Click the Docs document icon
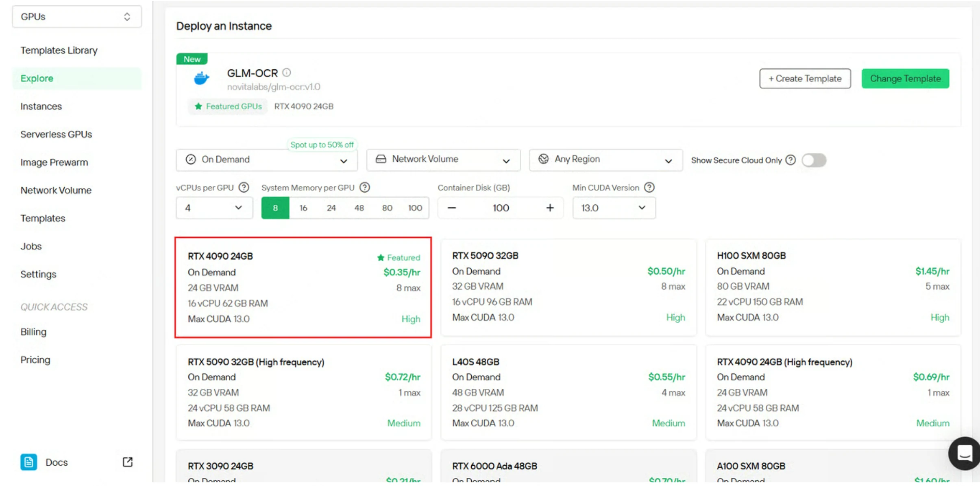 pyautogui.click(x=28, y=462)
